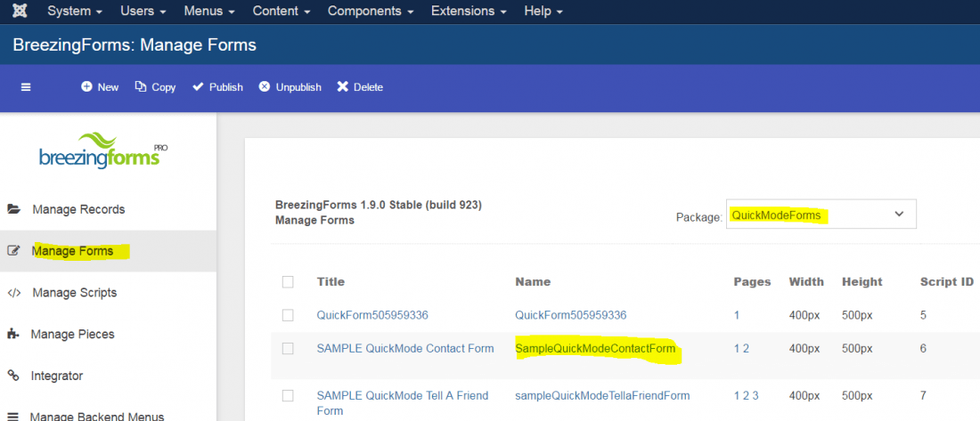Click the BreezingForms: Manage Forms page title
Image resolution: width=980 pixels, height=421 pixels.
(135, 45)
